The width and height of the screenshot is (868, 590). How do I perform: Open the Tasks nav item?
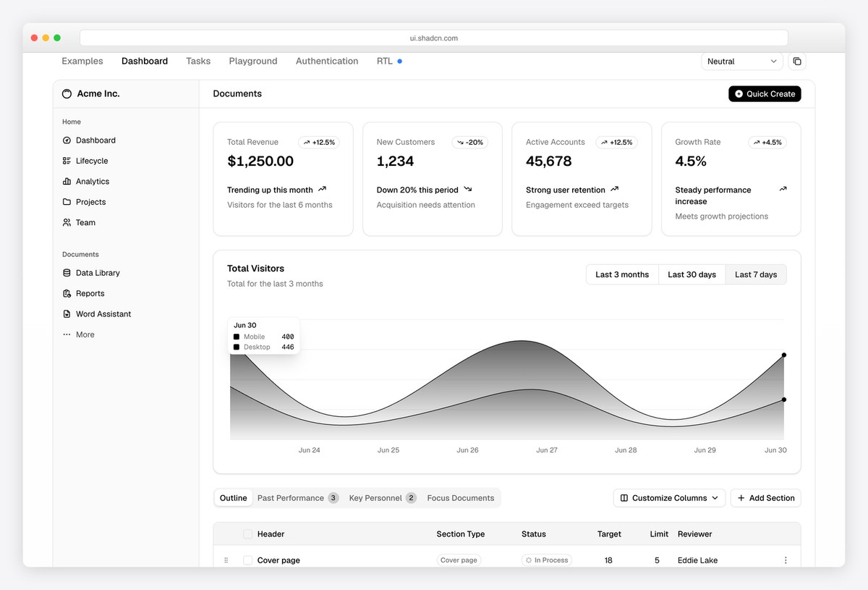(198, 62)
